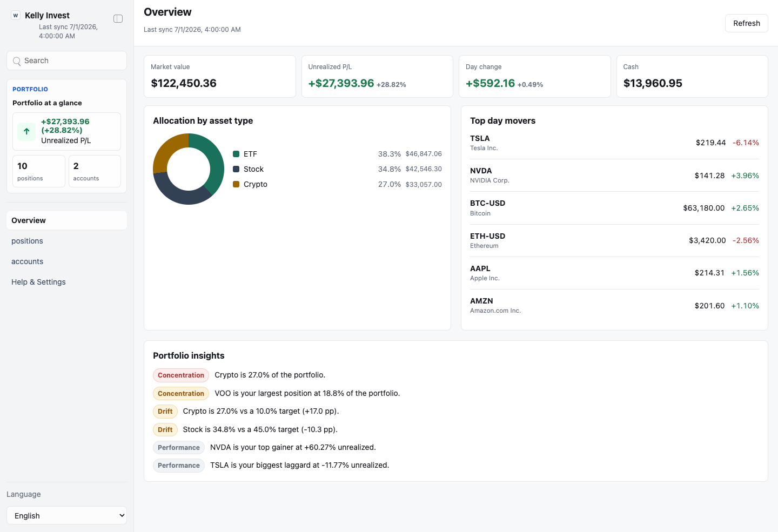Viewport: 778px width, 532px height.
Task: Click the Day change +$592.16 value
Action: pyautogui.click(x=490, y=83)
